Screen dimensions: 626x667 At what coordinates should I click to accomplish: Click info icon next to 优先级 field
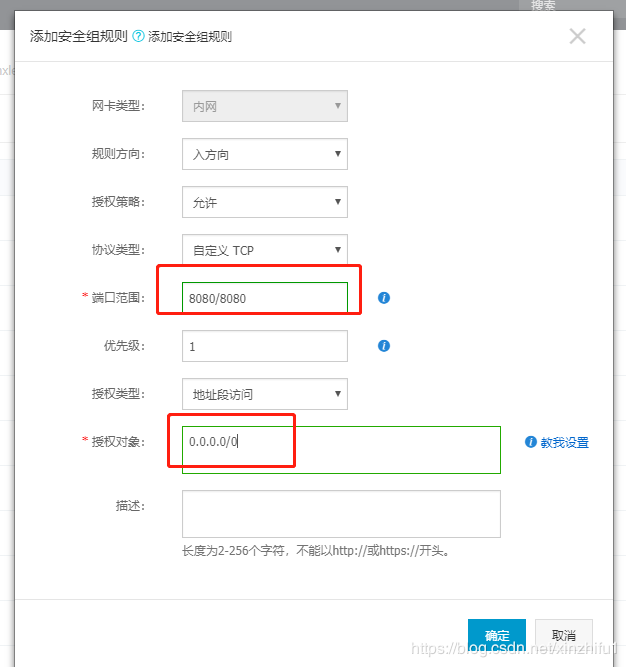tap(384, 346)
